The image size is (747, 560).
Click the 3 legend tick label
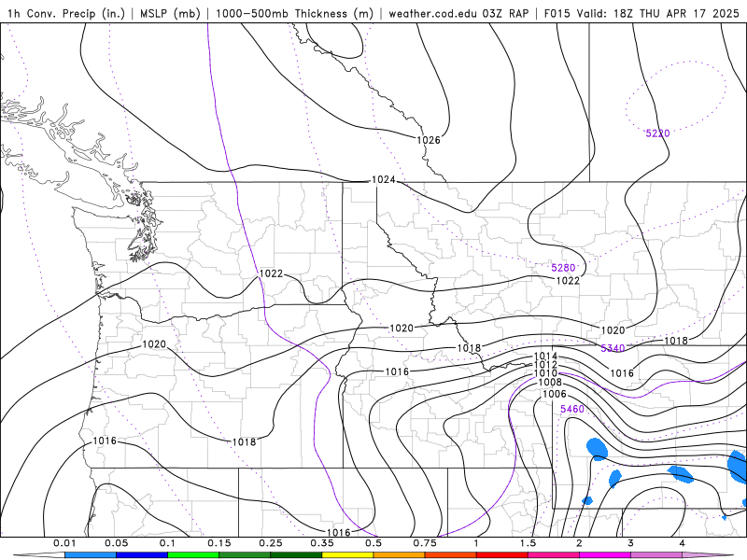631,543
